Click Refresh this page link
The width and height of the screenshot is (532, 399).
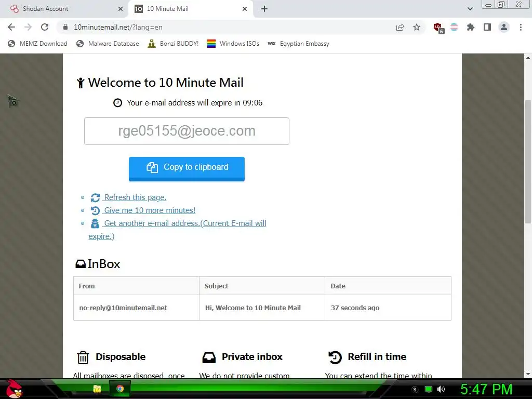pyautogui.click(x=135, y=197)
